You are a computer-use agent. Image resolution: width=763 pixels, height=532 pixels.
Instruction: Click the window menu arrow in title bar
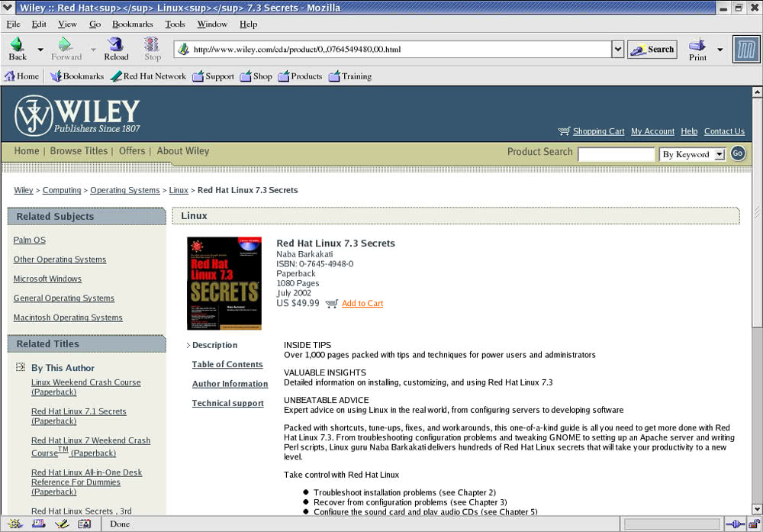8,8
